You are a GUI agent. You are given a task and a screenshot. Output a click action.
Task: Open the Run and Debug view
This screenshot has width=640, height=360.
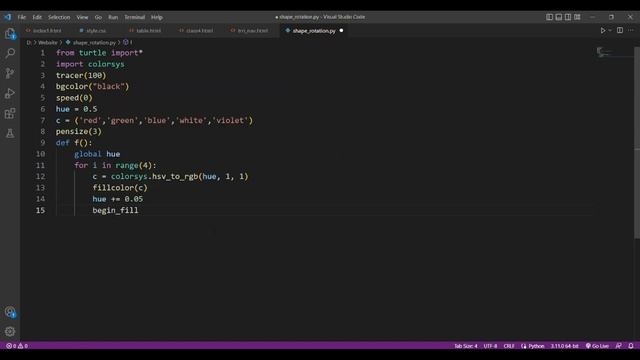pos(10,93)
